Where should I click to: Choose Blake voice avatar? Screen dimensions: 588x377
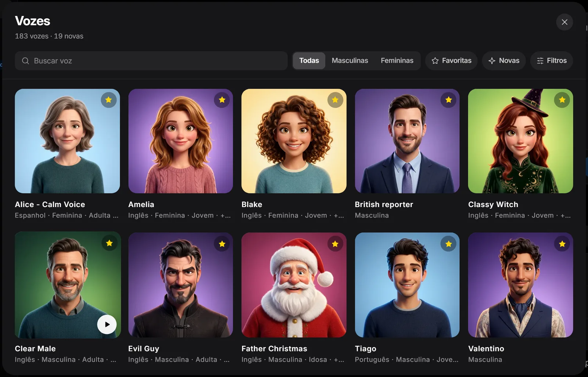pos(294,141)
